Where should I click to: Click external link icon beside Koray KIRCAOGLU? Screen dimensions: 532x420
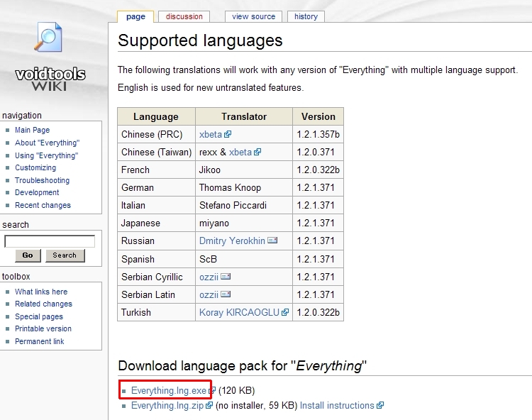[x=285, y=312]
